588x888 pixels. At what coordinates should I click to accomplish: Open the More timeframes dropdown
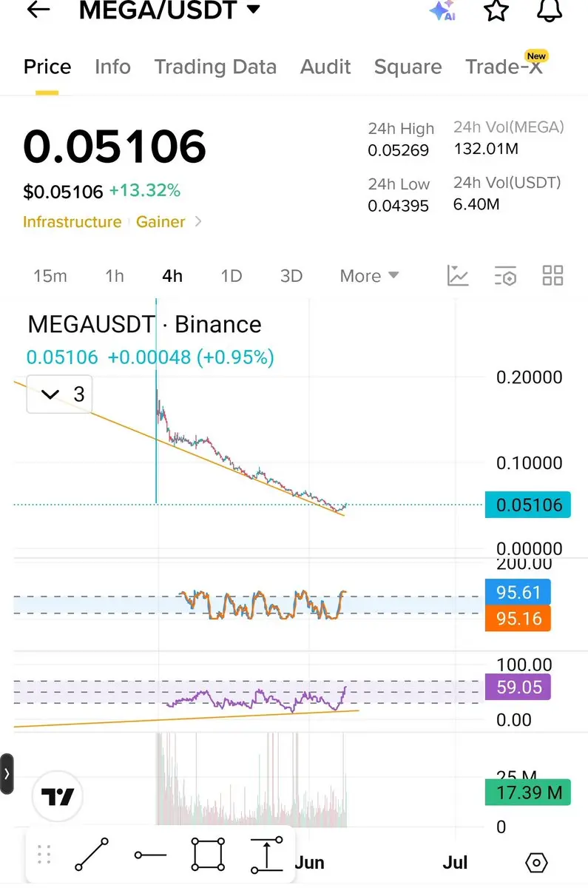(369, 276)
